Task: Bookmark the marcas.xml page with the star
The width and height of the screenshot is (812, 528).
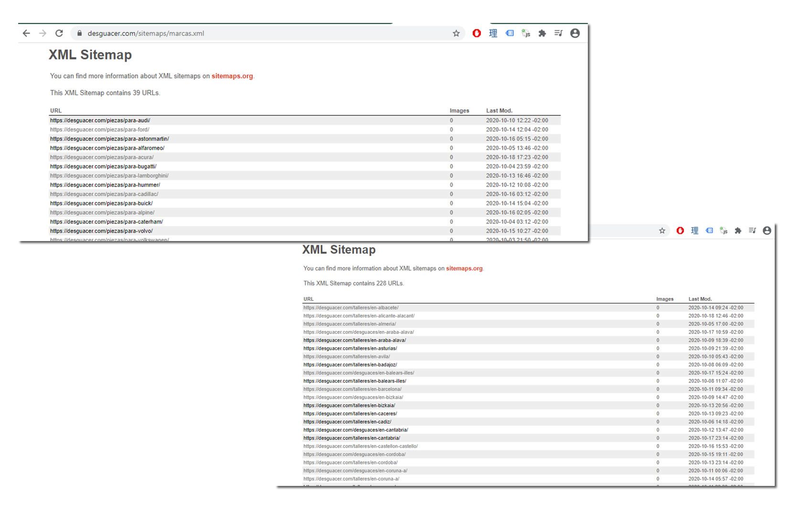Action: click(x=456, y=33)
